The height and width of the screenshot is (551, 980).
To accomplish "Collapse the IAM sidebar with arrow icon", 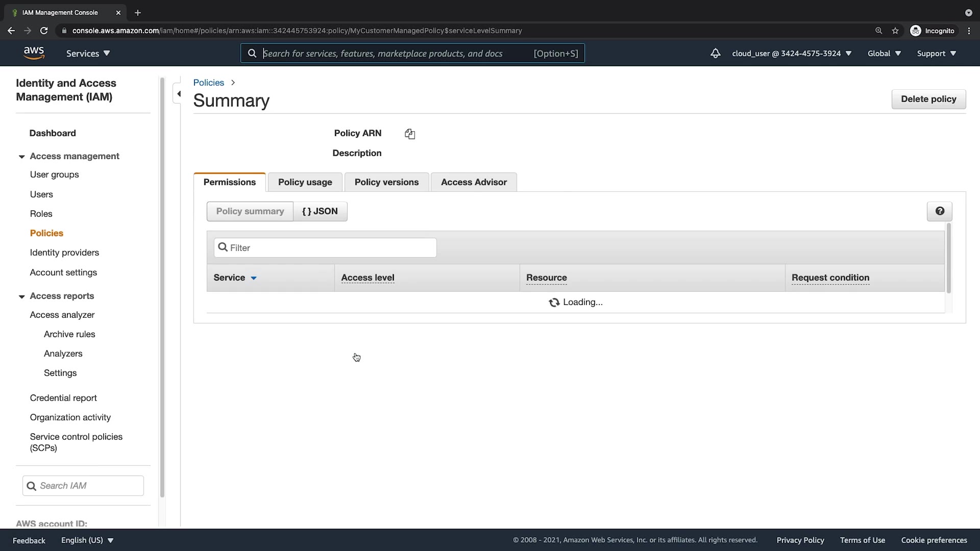I will pyautogui.click(x=179, y=94).
